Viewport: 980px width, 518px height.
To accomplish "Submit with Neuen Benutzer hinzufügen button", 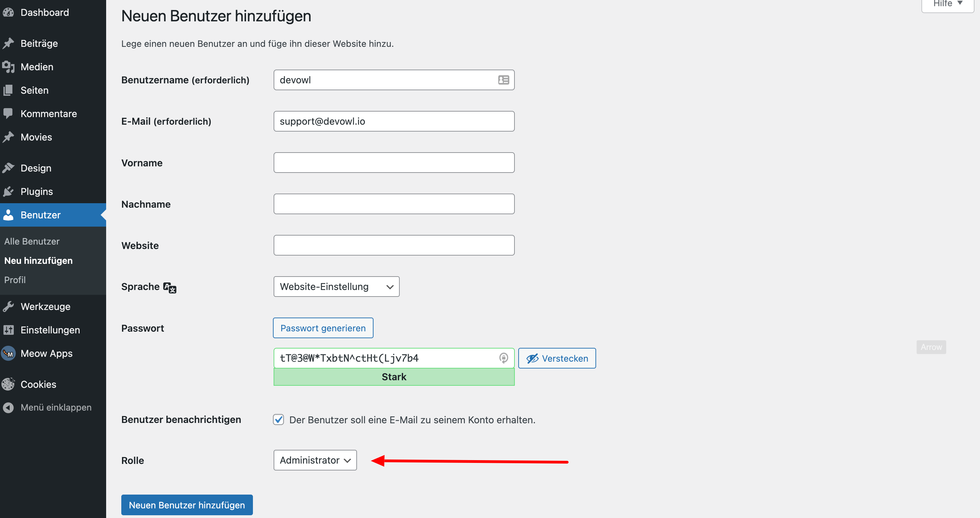I will pyautogui.click(x=187, y=505).
